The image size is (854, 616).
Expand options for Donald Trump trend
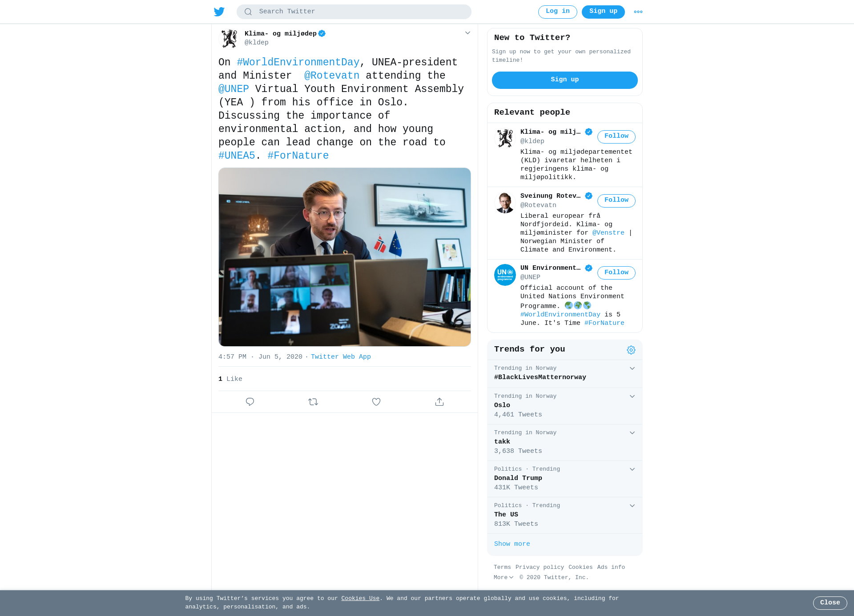point(632,469)
